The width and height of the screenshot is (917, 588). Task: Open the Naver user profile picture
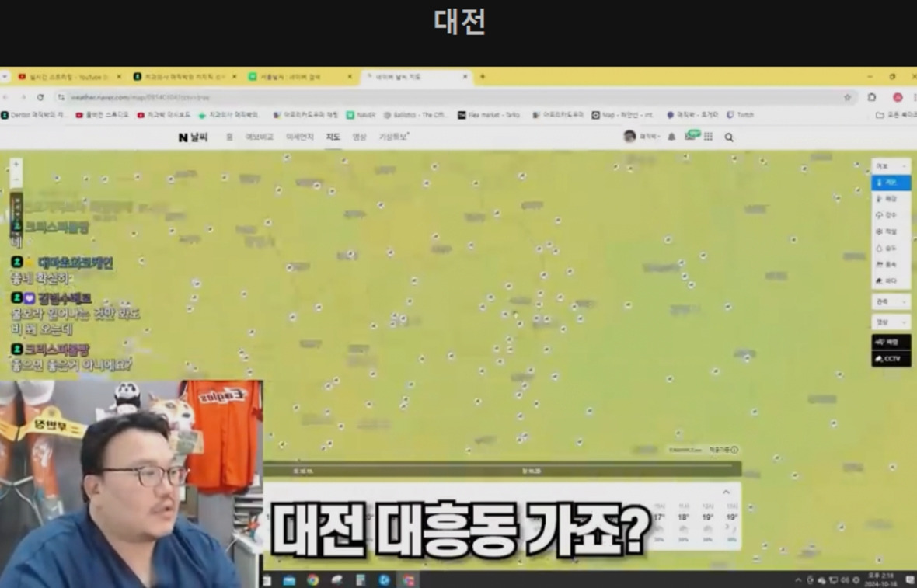(x=629, y=136)
